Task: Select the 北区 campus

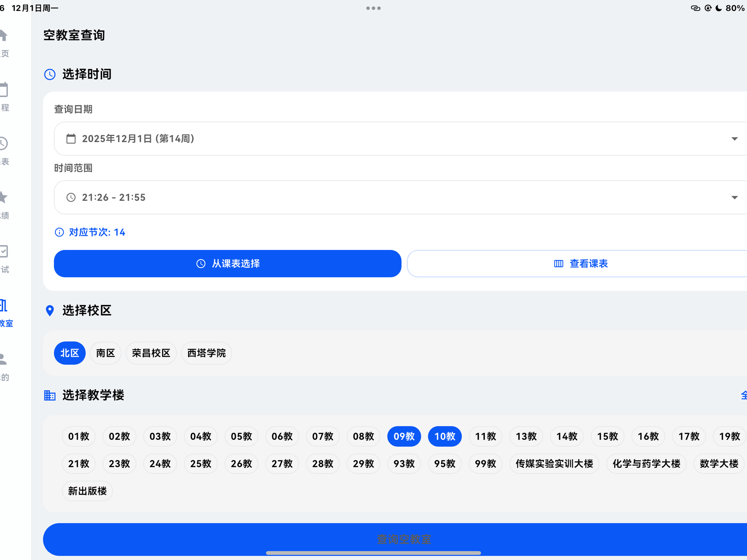Action: coord(70,353)
